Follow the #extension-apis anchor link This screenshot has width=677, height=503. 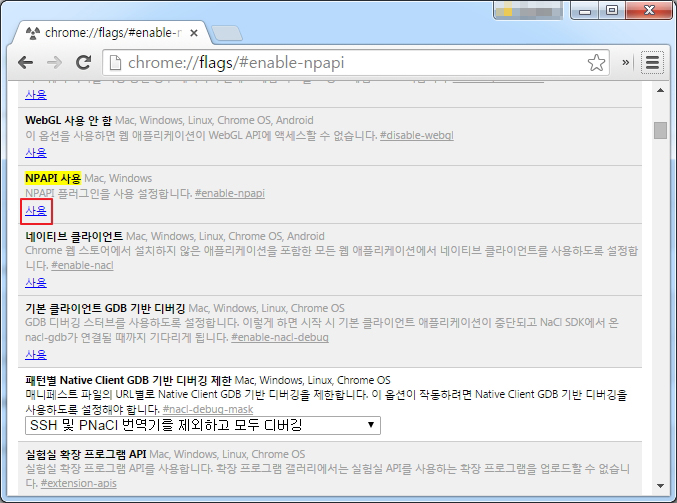(x=78, y=484)
